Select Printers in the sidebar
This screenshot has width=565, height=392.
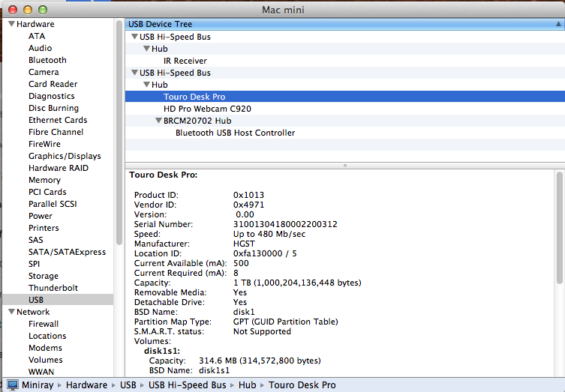pos(44,228)
